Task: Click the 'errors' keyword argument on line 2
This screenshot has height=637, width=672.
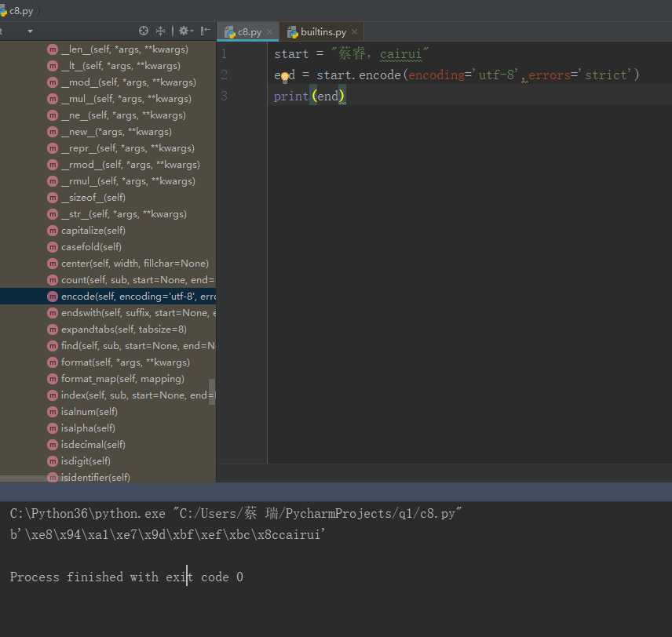Action: point(549,75)
